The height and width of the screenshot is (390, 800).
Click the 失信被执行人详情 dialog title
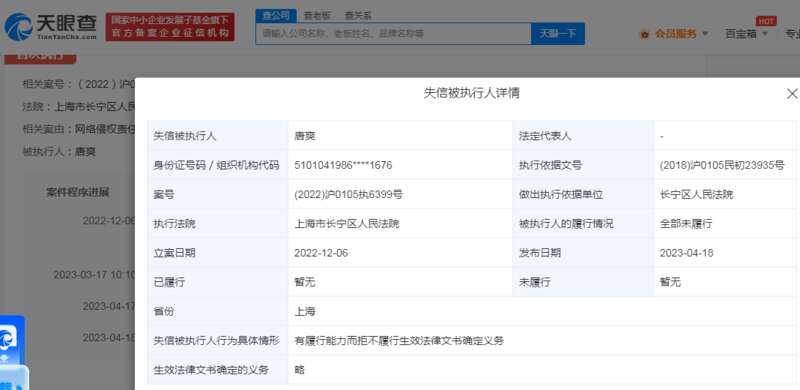(471, 93)
